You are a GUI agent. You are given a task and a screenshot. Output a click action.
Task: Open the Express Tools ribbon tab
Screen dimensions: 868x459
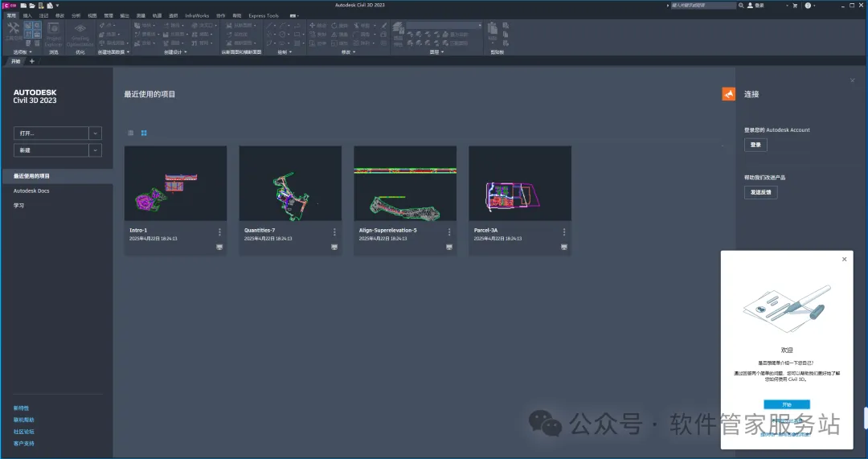pyautogui.click(x=264, y=15)
